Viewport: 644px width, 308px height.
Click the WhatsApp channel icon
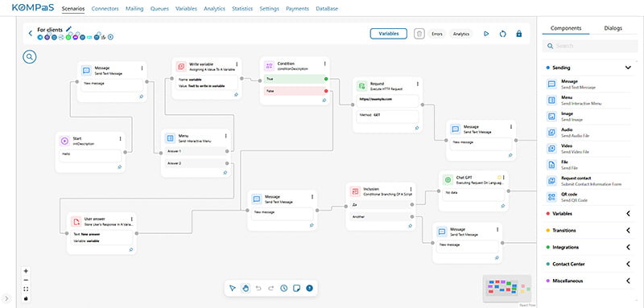(x=68, y=37)
